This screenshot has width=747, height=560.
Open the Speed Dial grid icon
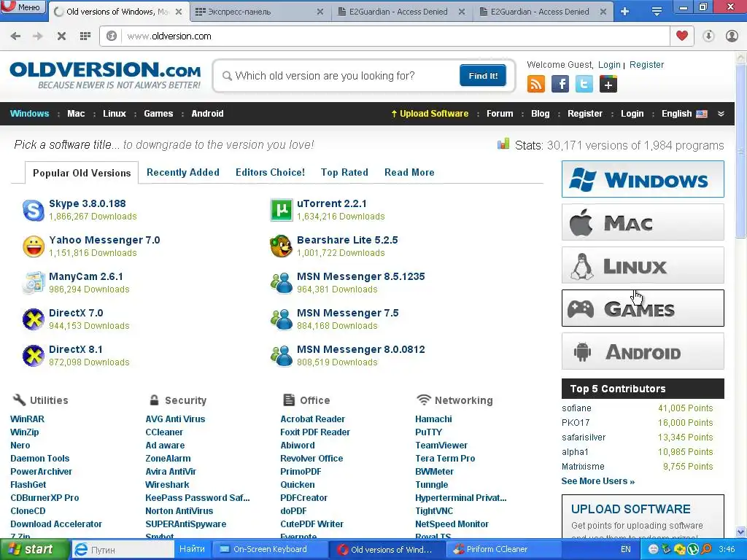(85, 36)
